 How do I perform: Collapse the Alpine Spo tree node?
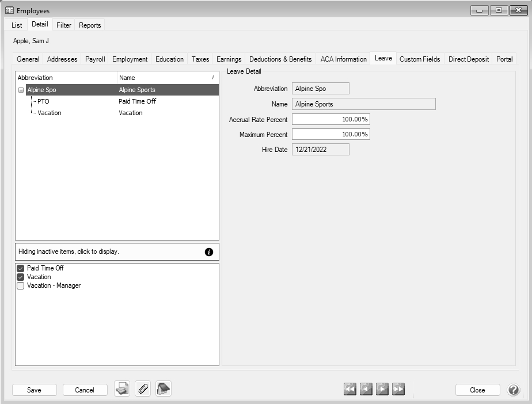point(21,90)
